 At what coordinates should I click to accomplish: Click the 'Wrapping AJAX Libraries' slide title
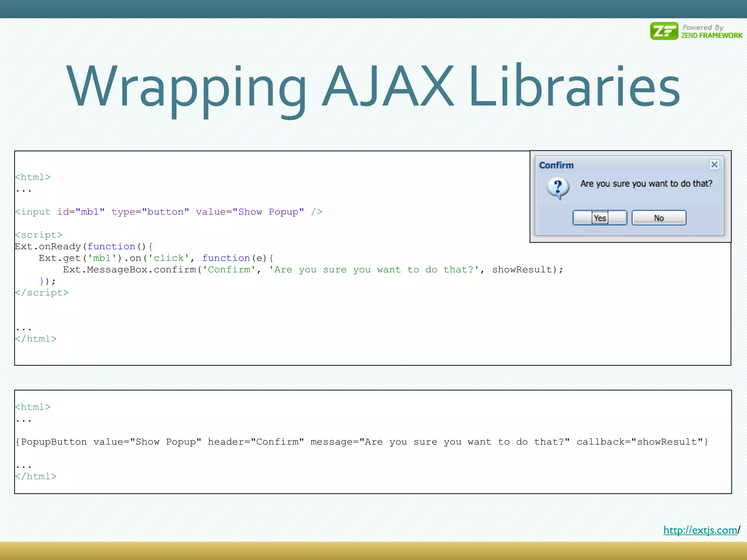(373, 87)
